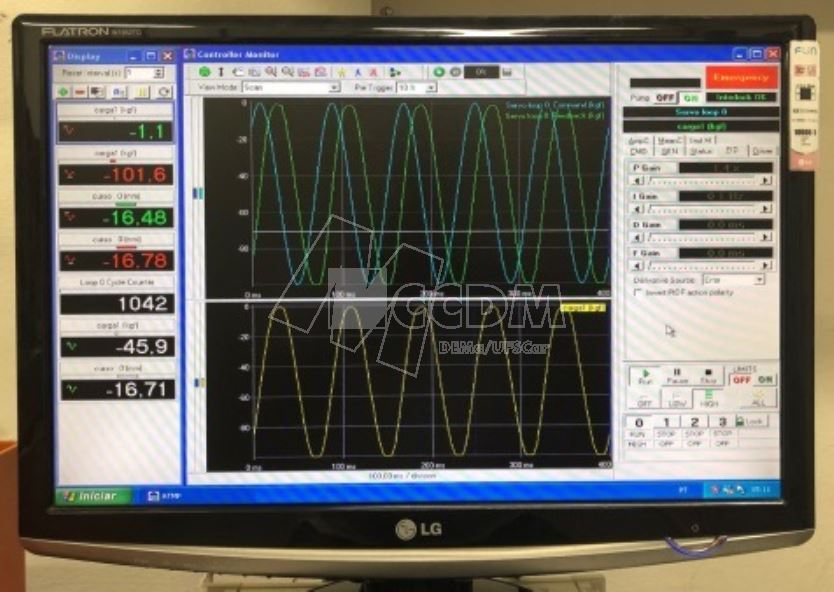834x592 pixels.
Task: Click the red letter A icon beside the blue A
Action: [373, 72]
